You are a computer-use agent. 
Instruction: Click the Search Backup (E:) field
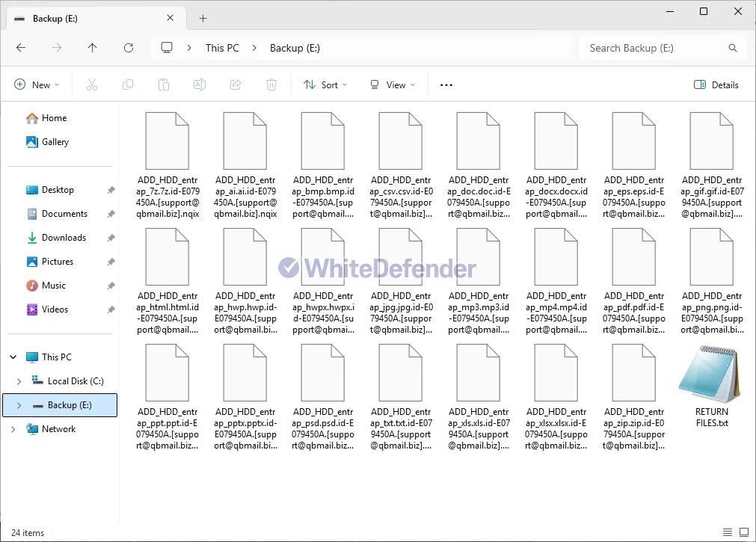[654, 48]
